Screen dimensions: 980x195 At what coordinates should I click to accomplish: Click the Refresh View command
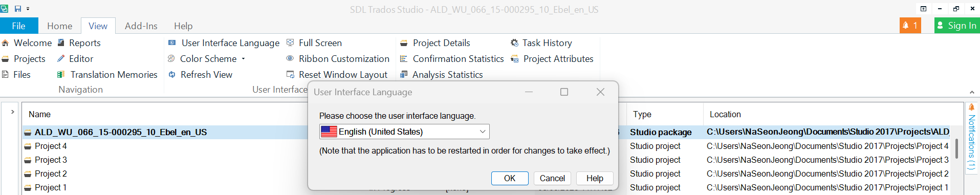(x=200, y=75)
